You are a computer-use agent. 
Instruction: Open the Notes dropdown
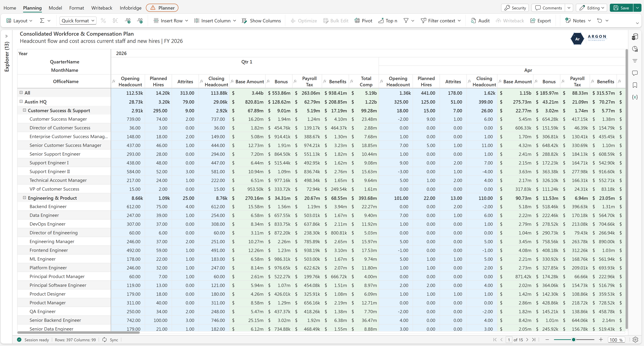[578, 21]
